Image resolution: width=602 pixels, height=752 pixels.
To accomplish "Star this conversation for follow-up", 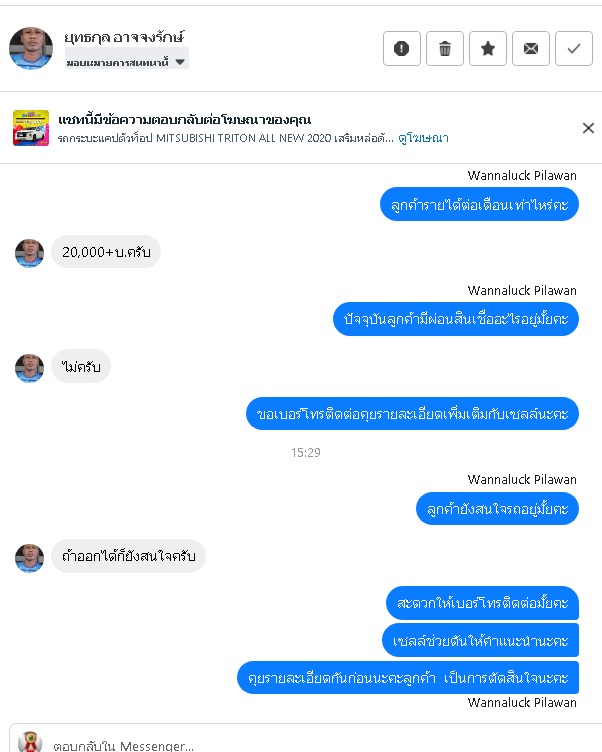I will tap(488, 48).
